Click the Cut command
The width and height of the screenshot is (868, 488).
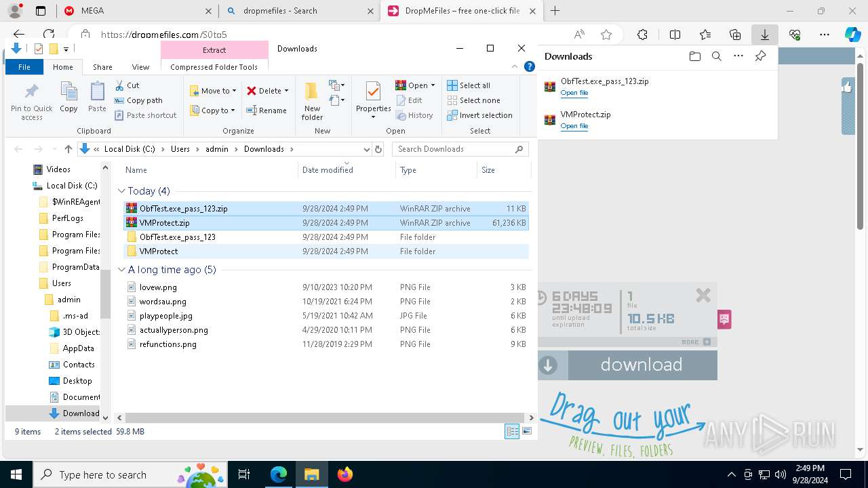[x=127, y=85]
